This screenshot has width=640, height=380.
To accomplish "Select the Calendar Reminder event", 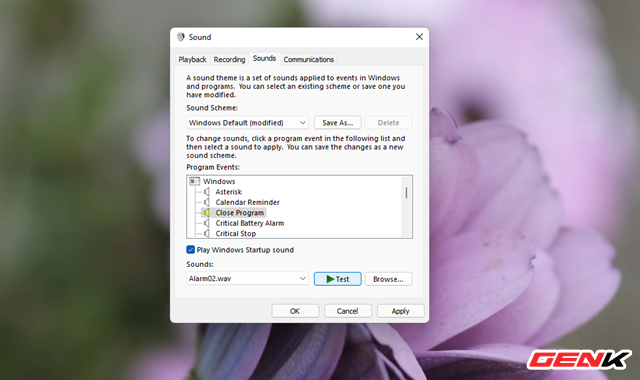I will [x=247, y=202].
